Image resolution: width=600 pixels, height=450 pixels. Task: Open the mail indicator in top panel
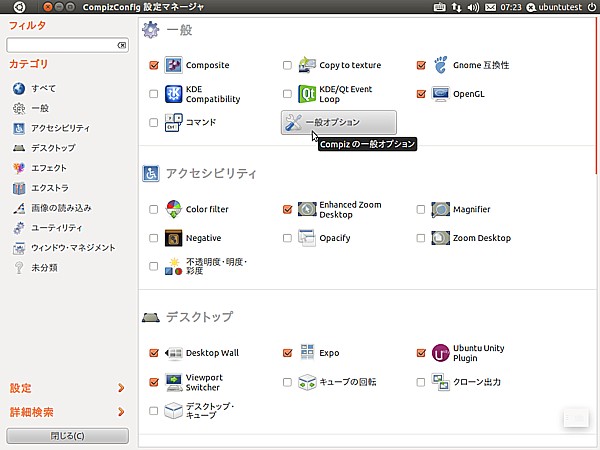(490, 7)
